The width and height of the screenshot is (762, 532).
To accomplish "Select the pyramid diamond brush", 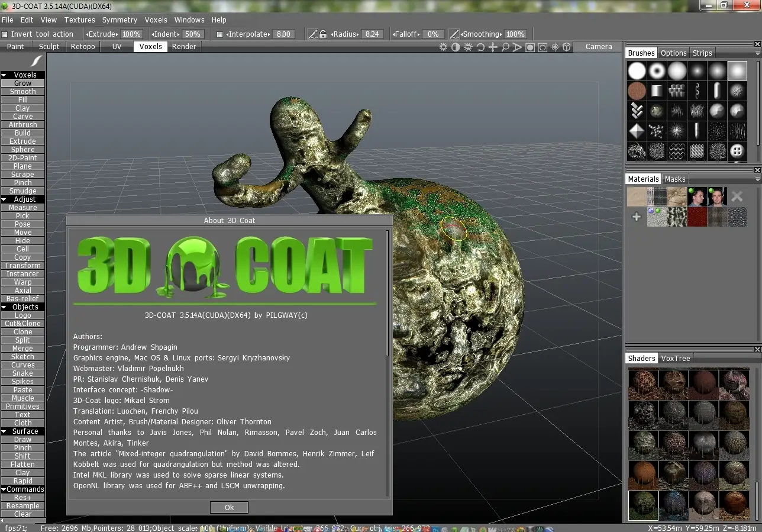I will tap(637, 130).
